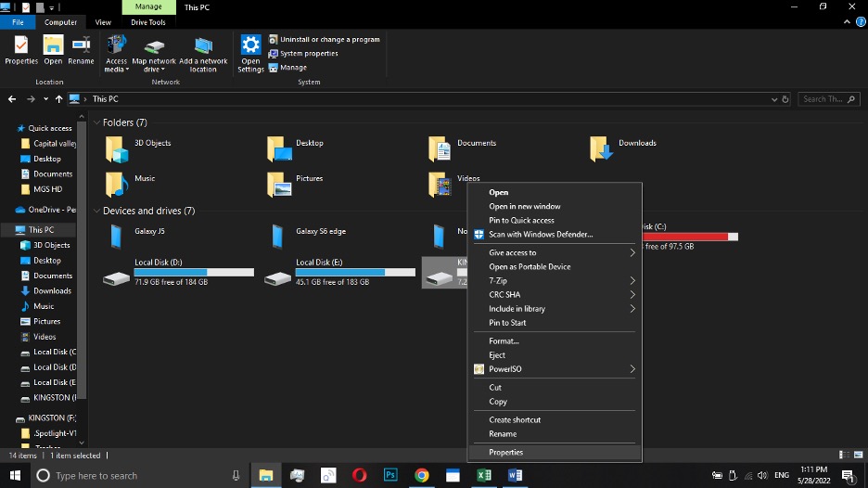The height and width of the screenshot is (488, 868).
Task: Click Add a network location icon
Action: (x=203, y=54)
